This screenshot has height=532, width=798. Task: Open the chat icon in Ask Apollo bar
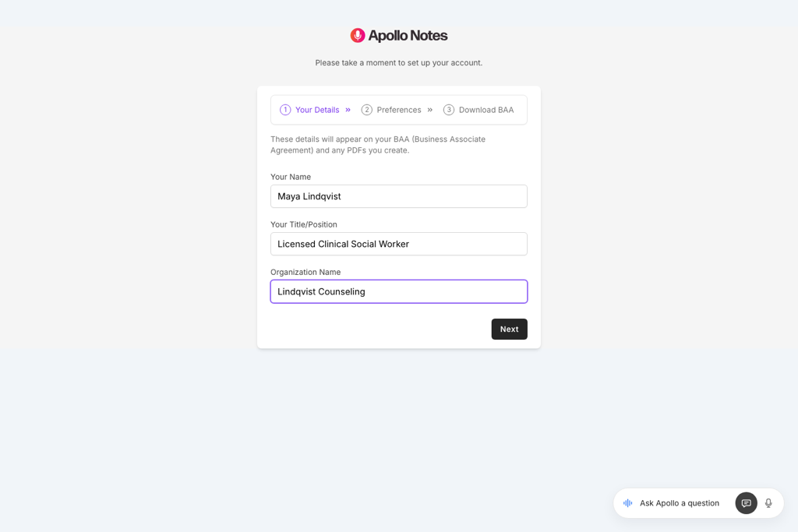point(746,503)
